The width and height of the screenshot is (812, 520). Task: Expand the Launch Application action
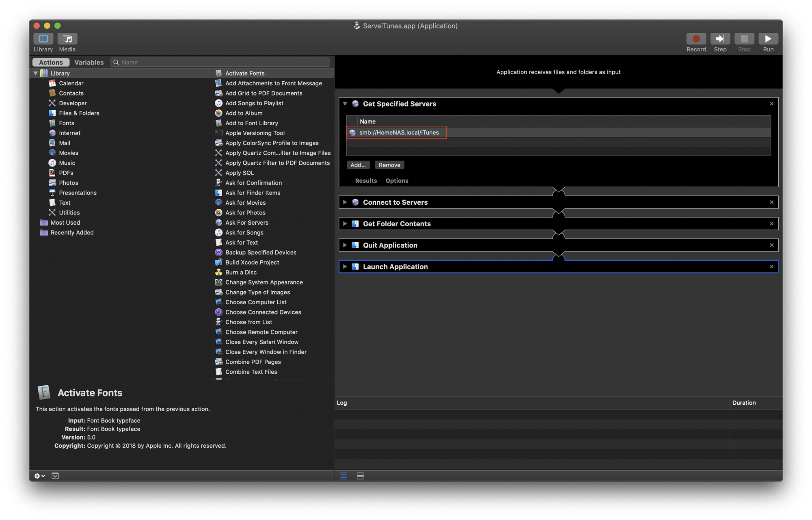345,266
